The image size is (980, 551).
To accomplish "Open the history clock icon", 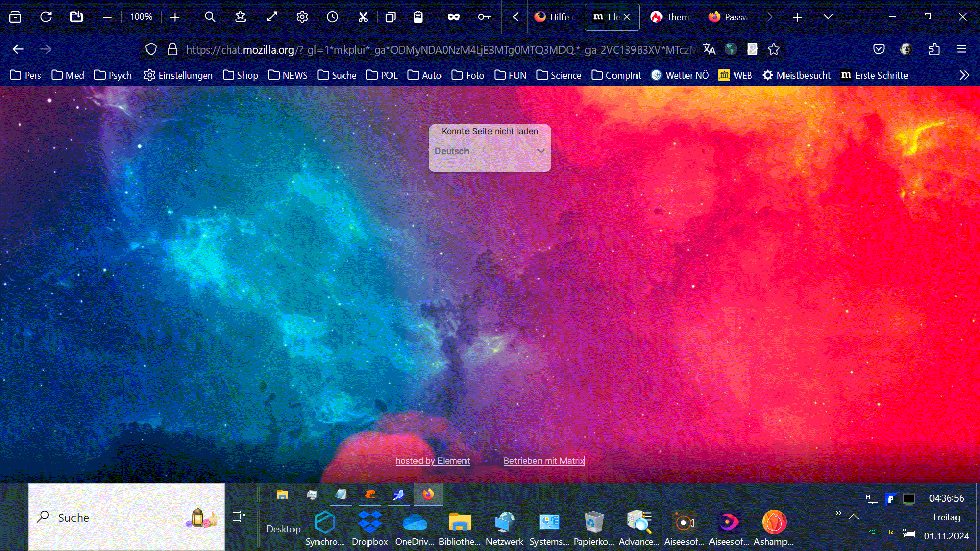I will tap(332, 17).
